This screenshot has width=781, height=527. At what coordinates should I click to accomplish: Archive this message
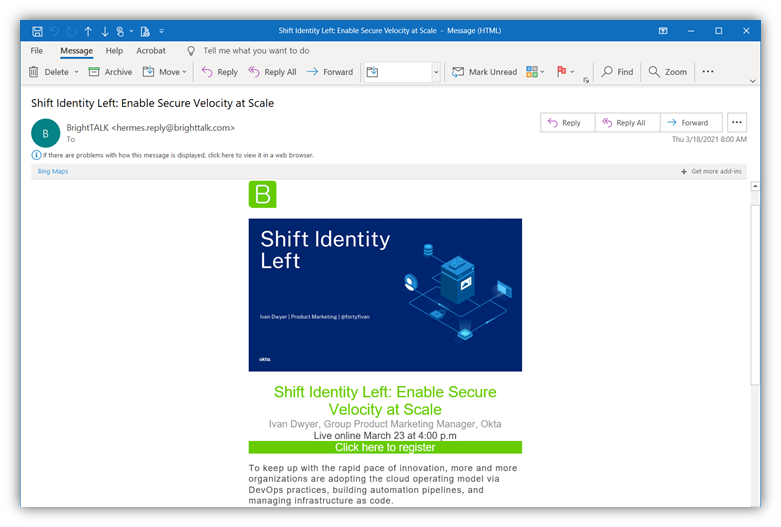point(110,72)
